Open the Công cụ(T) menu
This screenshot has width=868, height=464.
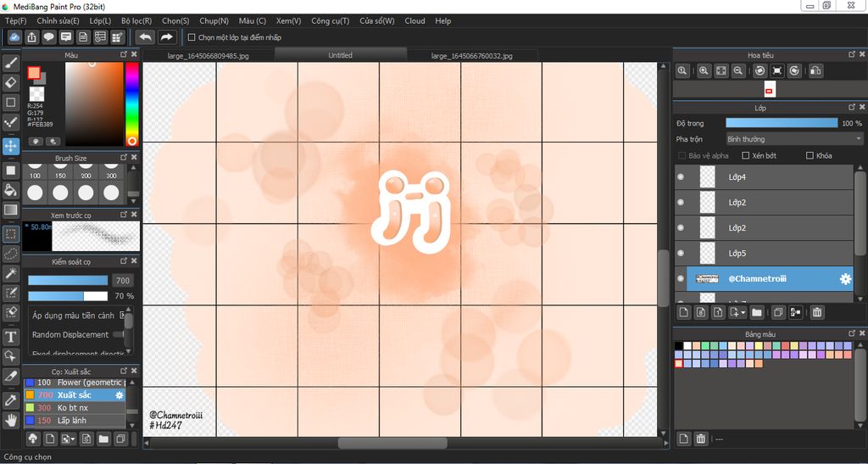coord(331,21)
